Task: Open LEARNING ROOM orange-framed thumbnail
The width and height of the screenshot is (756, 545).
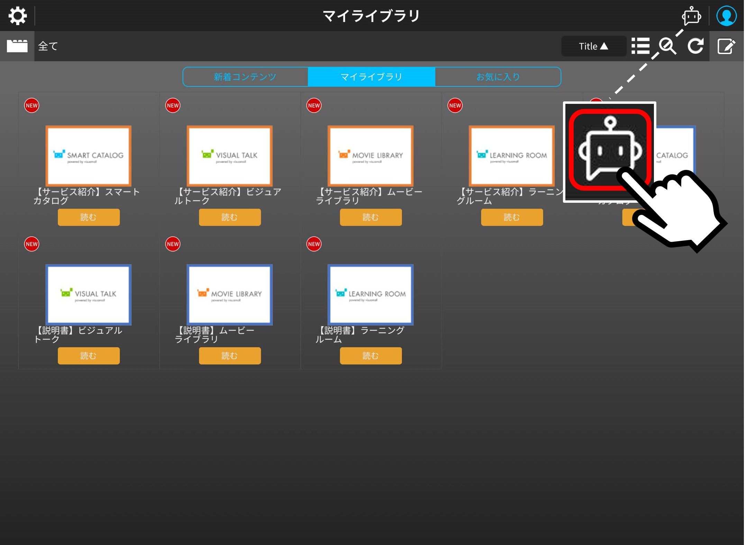Action: (511, 156)
